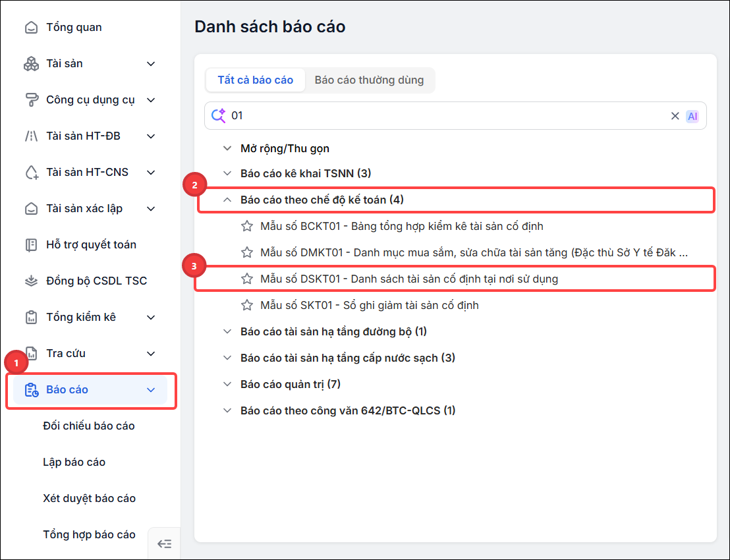Switch to Tất cả báo cáo tab
Image resolution: width=730 pixels, height=560 pixels.
[x=256, y=80]
